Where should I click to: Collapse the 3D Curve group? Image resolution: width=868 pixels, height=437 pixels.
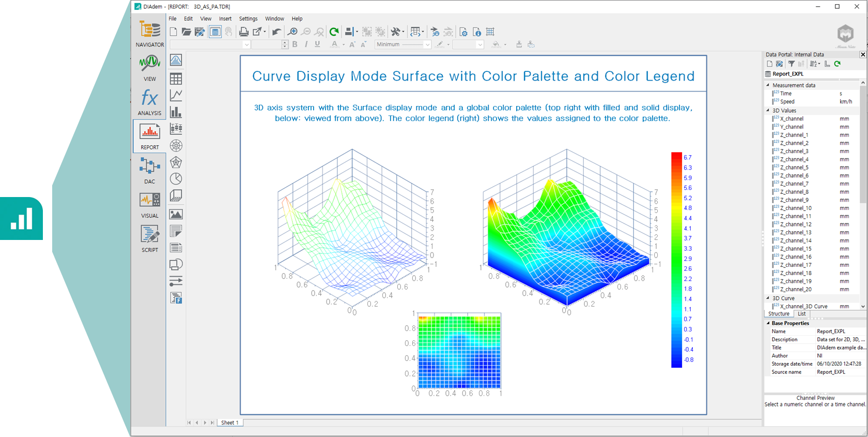click(768, 298)
